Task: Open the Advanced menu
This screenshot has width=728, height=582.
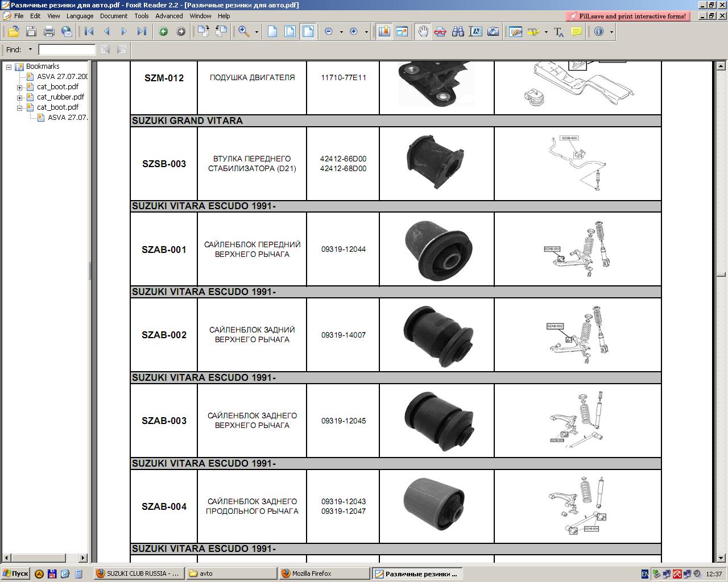Action: (169, 16)
